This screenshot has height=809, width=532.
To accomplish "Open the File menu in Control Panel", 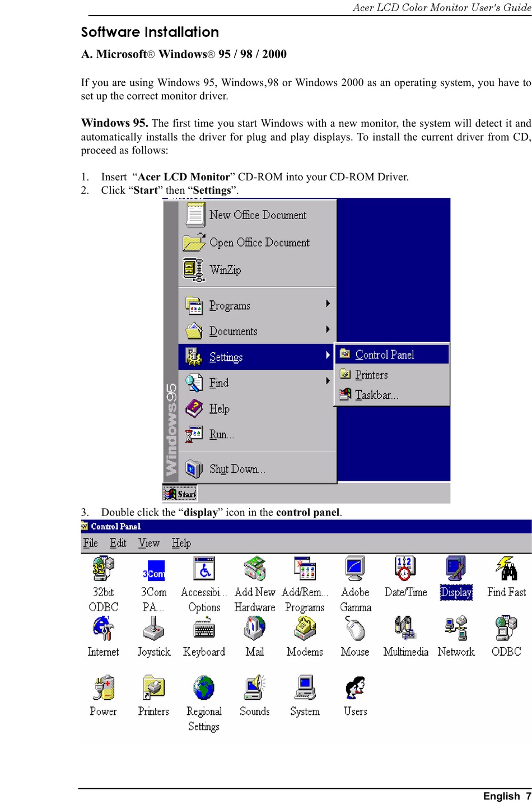I will [x=90, y=543].
